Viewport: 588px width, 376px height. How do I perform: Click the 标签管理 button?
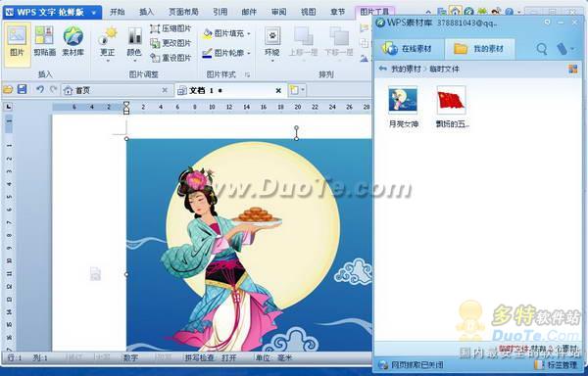(556, 365)
